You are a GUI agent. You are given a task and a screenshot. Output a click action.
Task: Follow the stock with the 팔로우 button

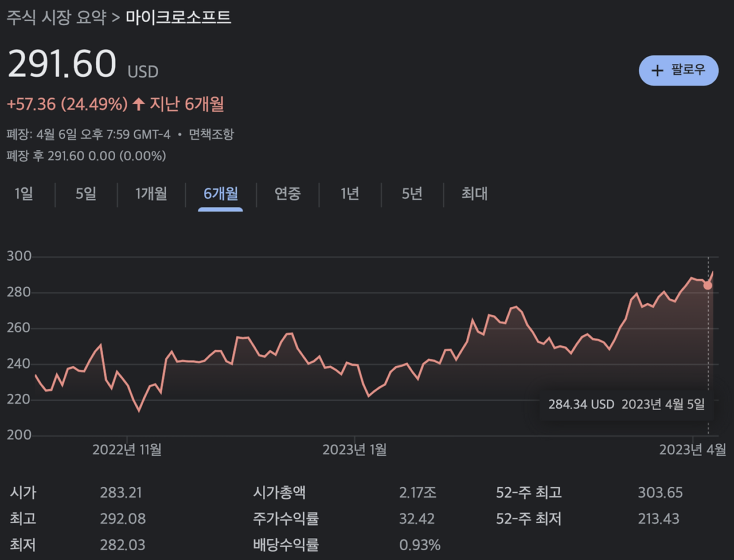click(x=678, y=71)
